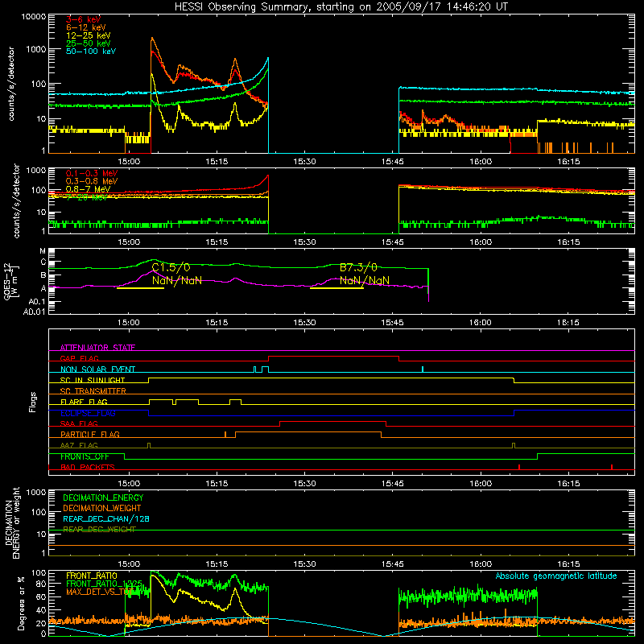Click the 'B7.3/0' flare class annotation

(358, 268)
